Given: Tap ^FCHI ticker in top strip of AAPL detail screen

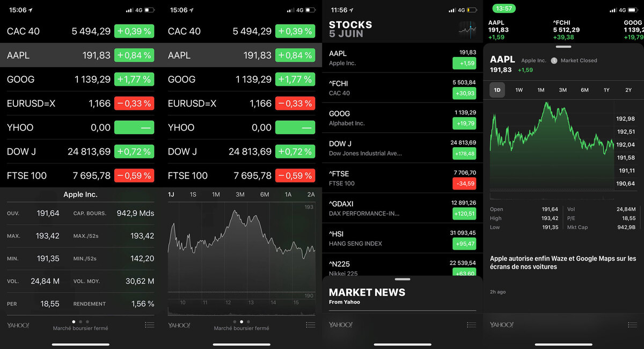Looking at the screenshot, I should pyautogui.click(x=566, y=30).
